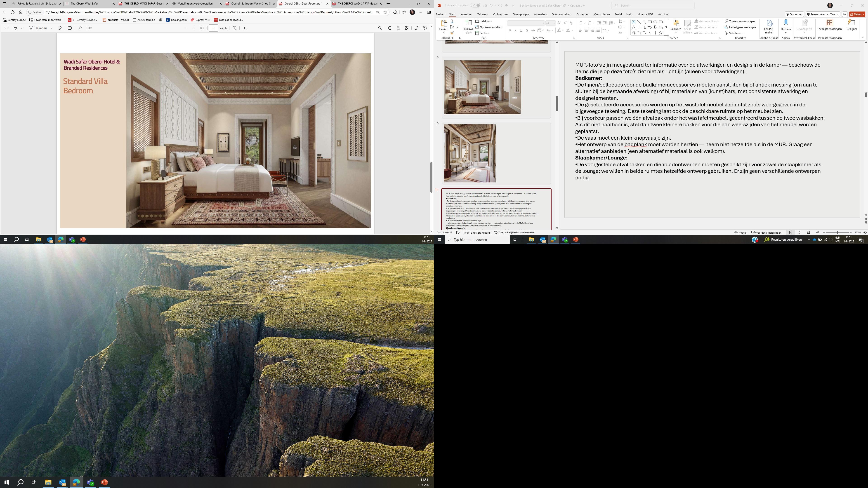Click the PowerPoint zoom slider
The height and width of the screenshot is (488, 868).
click(x=837, y=232)
